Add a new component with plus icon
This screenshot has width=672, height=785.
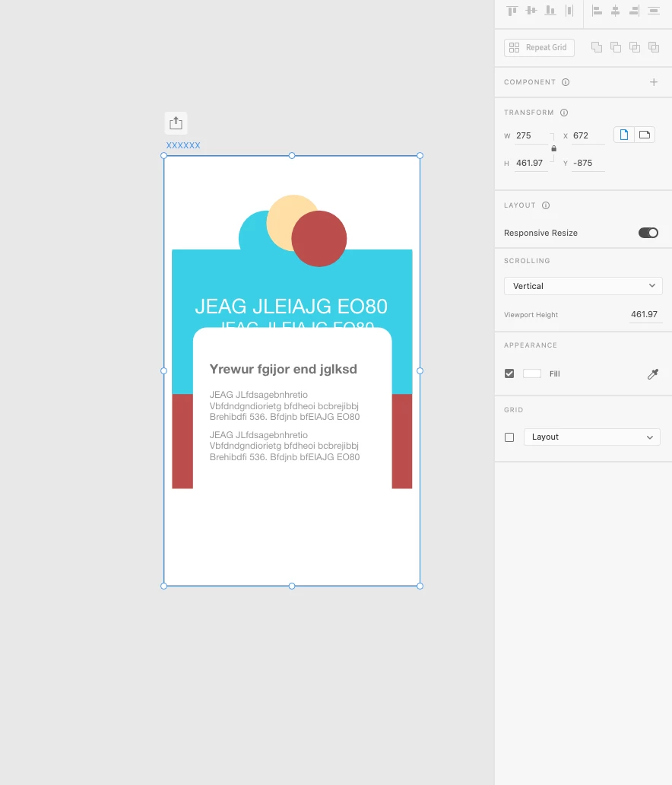654,82
